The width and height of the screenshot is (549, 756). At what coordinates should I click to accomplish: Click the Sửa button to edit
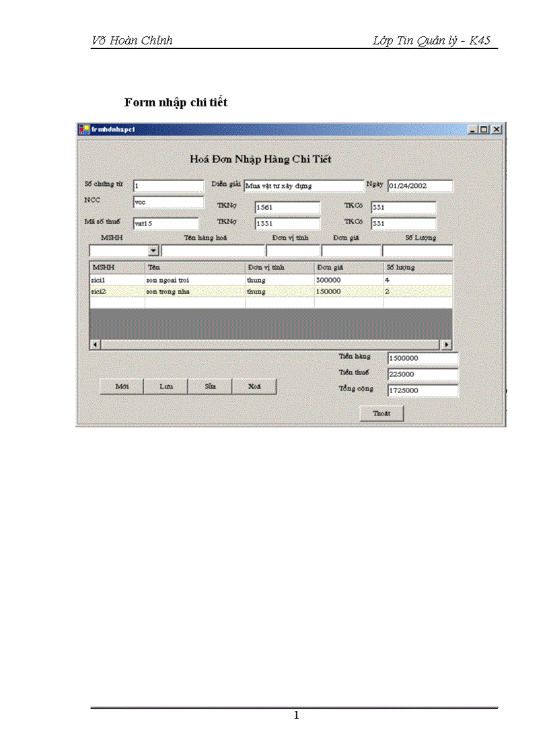[210, 386]
